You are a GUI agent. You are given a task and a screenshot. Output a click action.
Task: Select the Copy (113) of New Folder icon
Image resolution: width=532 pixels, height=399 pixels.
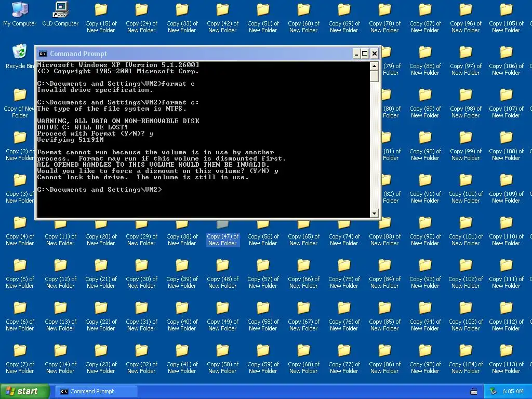click(x=506, y=360)
